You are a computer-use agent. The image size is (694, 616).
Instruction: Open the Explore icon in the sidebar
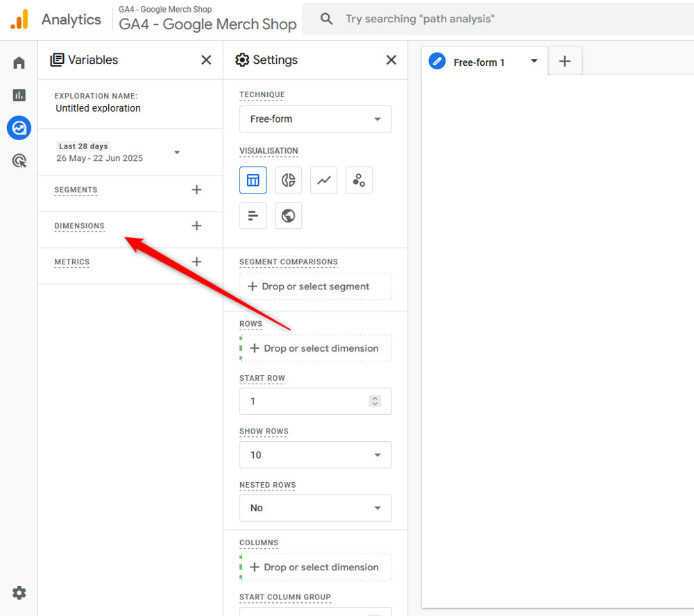coord(19,128)
